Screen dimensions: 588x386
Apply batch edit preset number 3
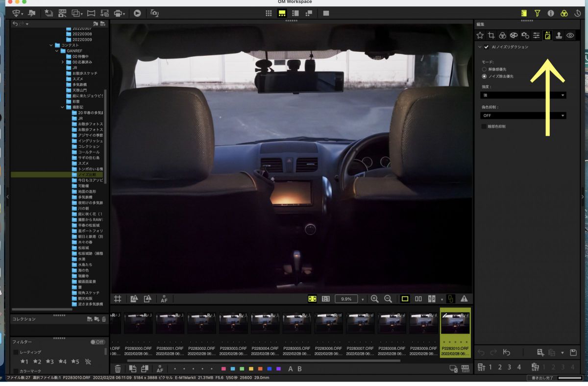[x=509, y=367]
